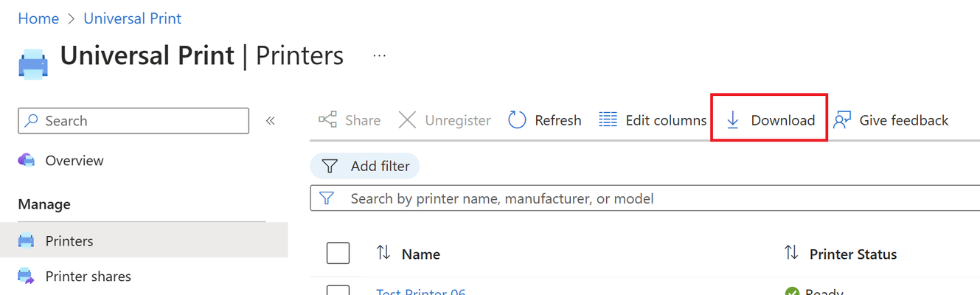Focus the sidebar Search box
Screen dimensions: 980x295
[x=133, y=121]
